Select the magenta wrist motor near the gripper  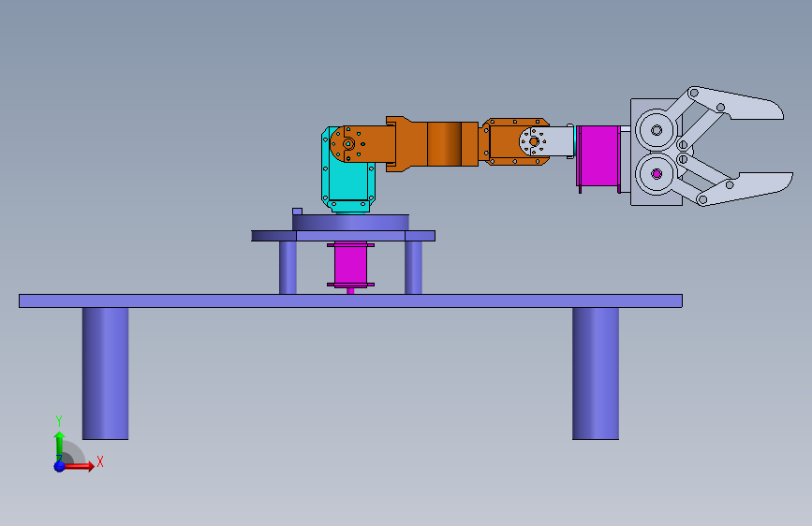point(598,155)
